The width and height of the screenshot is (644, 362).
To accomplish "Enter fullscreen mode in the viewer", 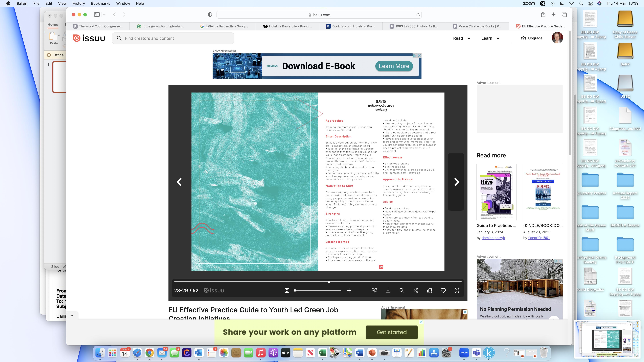I will (457, 290).
